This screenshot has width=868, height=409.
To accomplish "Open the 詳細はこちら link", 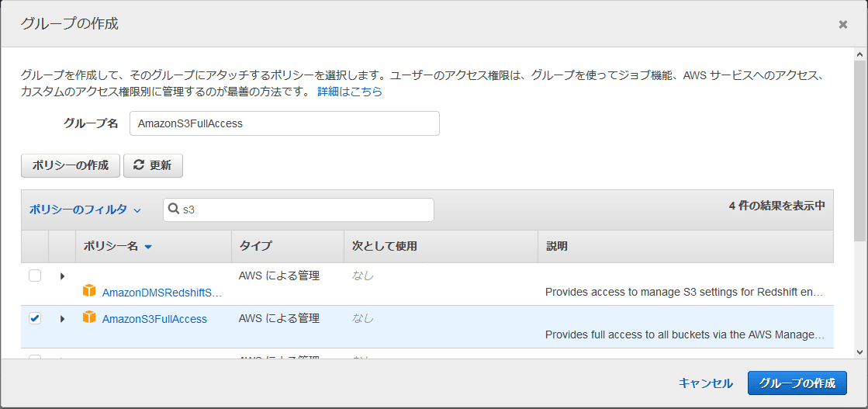I will pos(350,92).
